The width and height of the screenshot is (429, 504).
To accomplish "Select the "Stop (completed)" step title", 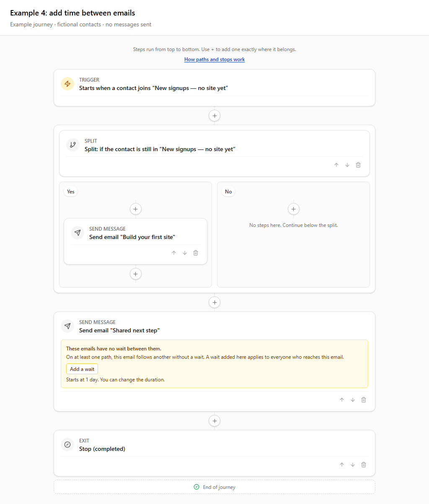I will 102,449.
